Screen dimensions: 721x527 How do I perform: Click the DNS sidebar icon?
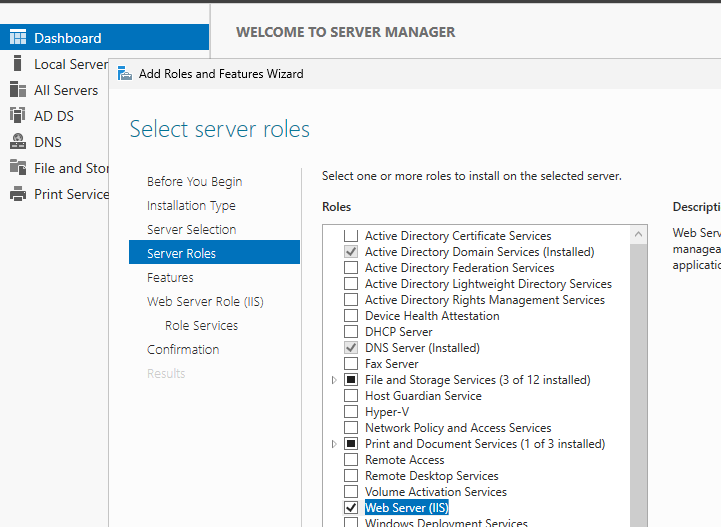[17, 142]
